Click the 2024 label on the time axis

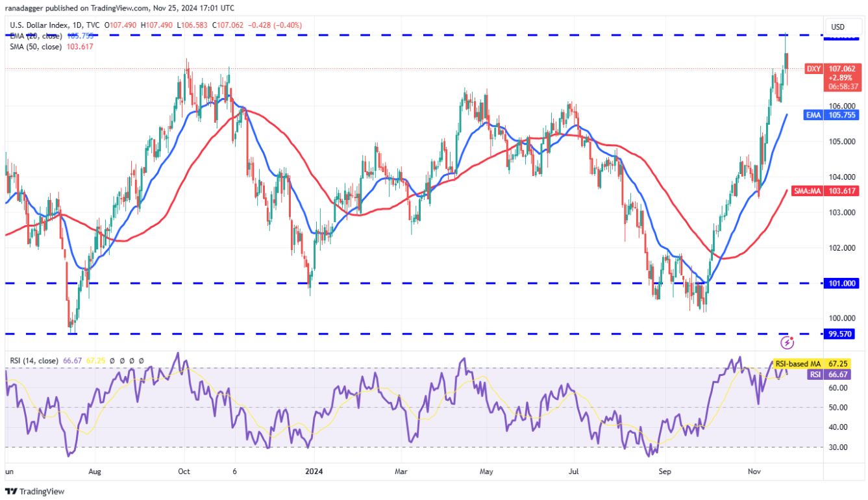(314, 472)
